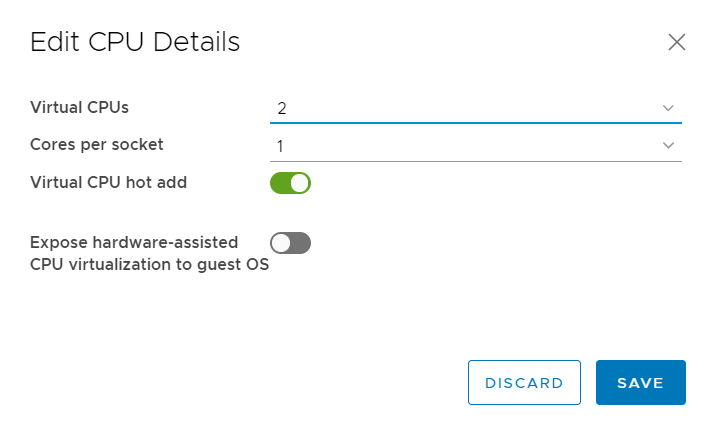Click the white knob of hot add switch
This screenshot has width=710, height=431.
(300, 183)
